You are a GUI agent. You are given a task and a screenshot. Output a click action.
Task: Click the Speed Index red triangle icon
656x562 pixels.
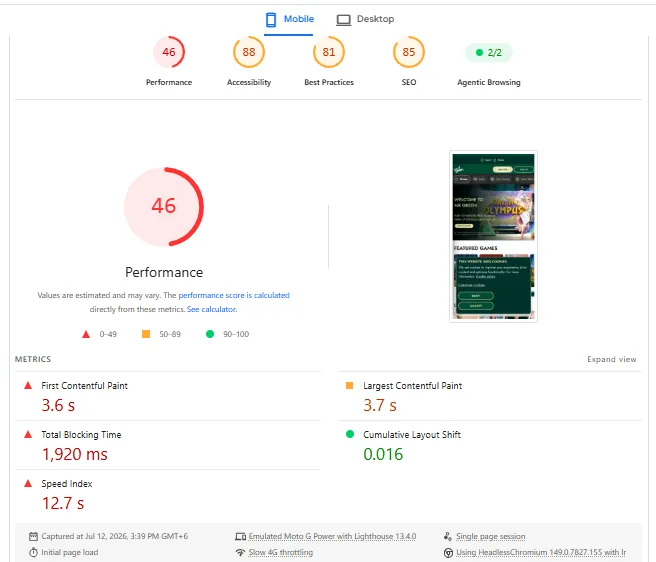point(28,483)
